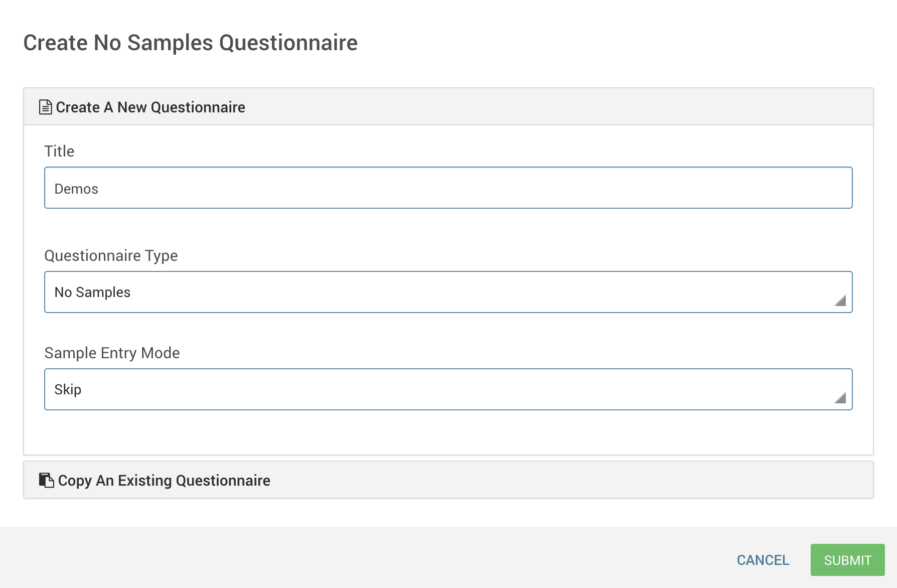Cancel the questionnaire creation dialog
Screen dimensions: 897x588
(763, 560)
